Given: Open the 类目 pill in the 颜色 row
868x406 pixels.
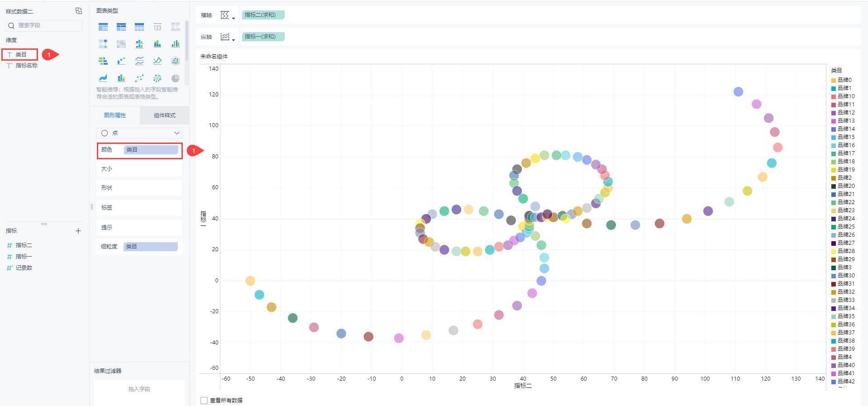Looking at the screenshot, I should pyautogui.click(x=151, y=150).
